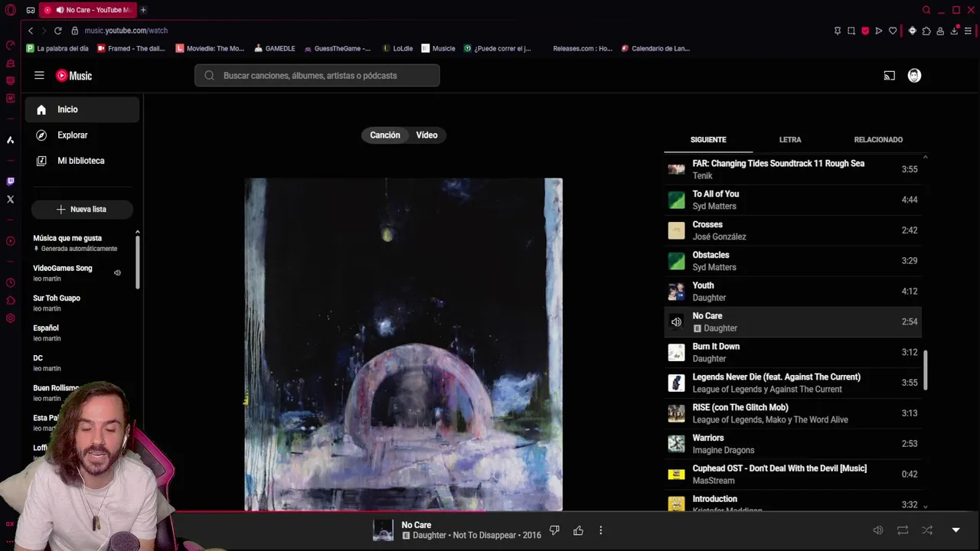The image size is (980, 551).
Task: Select Mi biblioteca in the sidebar
Action: (83, 161)
